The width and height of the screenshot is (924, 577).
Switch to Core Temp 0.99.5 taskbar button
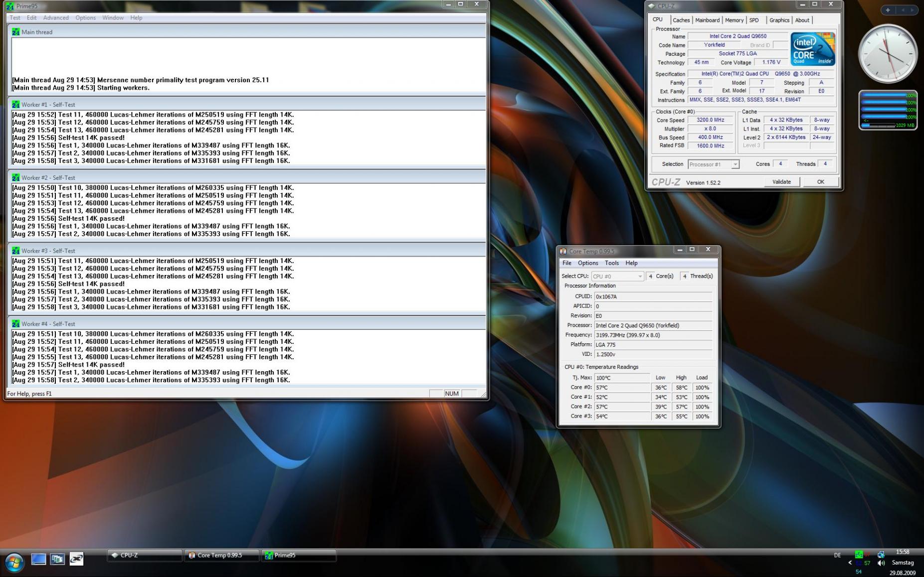click(x=222, y=555)
